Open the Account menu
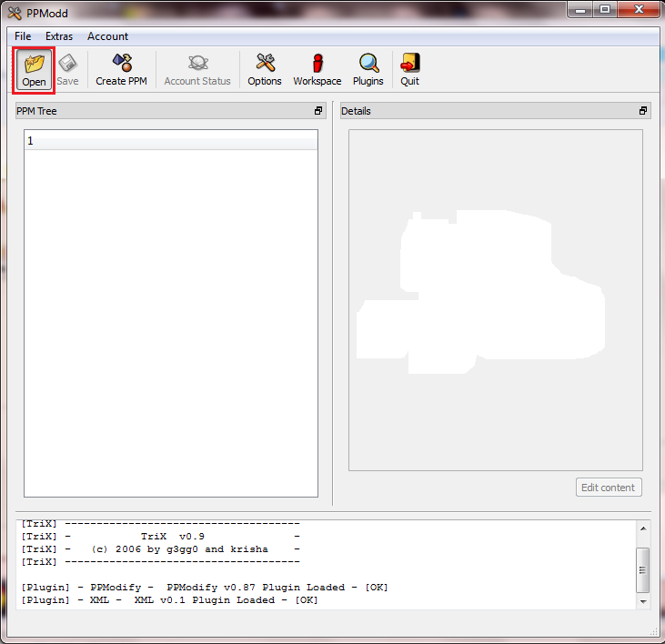Image resolution: width=665 pixels, height=644 pixels. coord(107,36)
